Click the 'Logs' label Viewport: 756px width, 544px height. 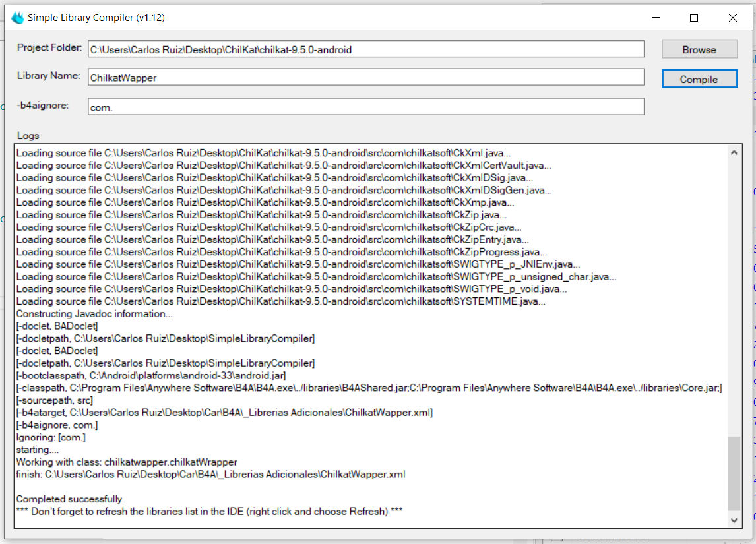click(x=28, y=136)
